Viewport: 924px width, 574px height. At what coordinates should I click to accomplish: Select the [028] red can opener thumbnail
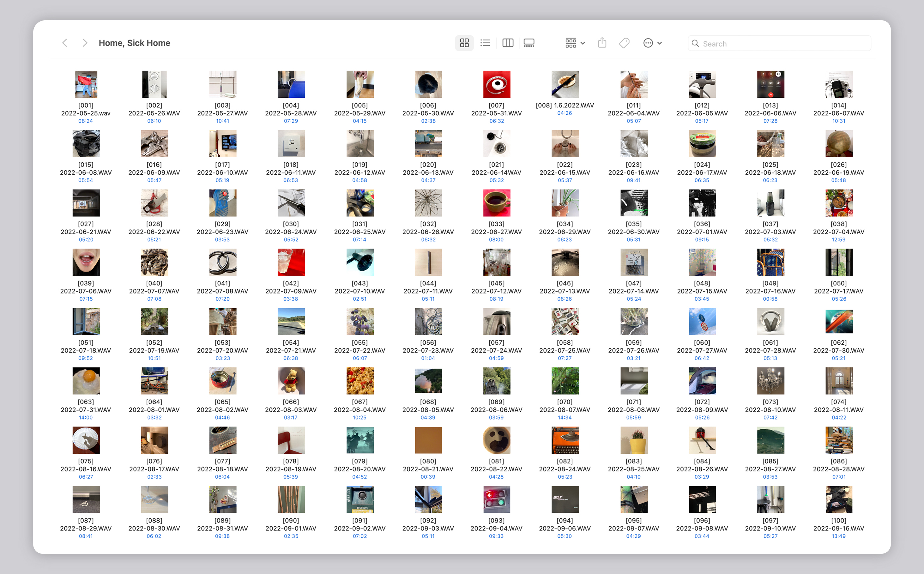(154, 203)
